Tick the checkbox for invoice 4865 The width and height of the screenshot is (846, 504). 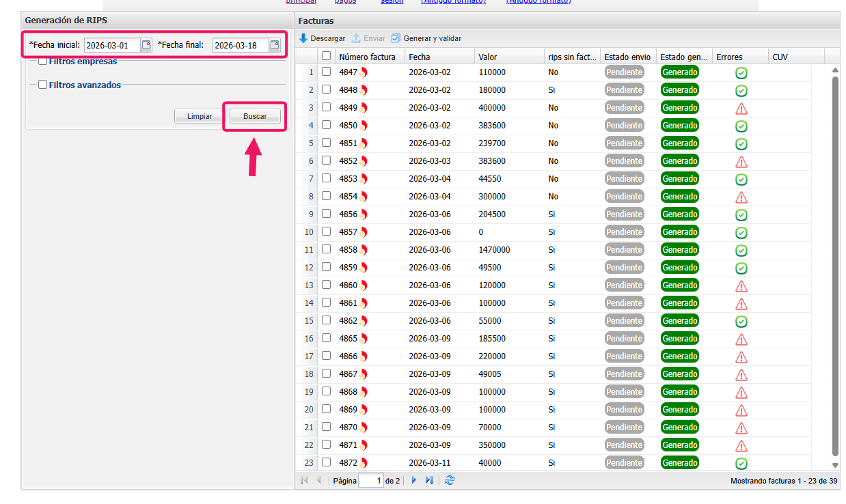click(x=327, y=339)
